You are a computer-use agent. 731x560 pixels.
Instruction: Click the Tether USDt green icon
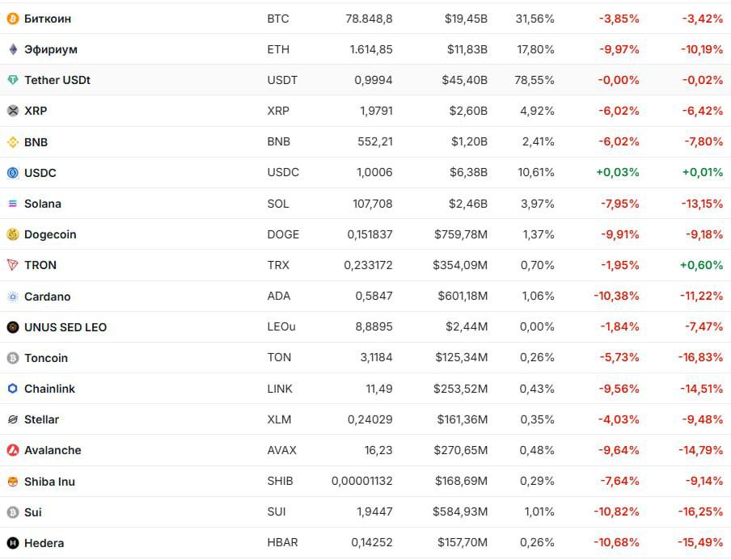(12, 80)
